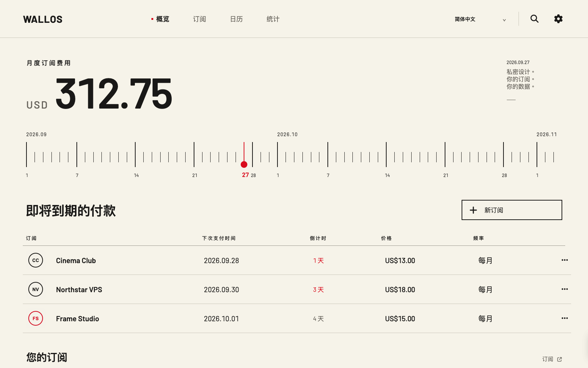This screenshot has width=588, height=368.
Task: Click the Frame Studio subscription name
Action: click(x=78, y=319)
